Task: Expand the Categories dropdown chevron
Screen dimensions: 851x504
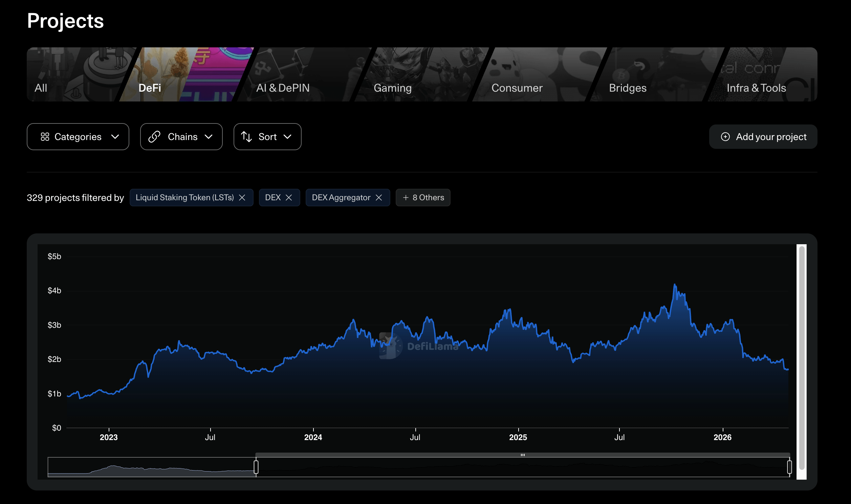Action: tap(115, 137)
